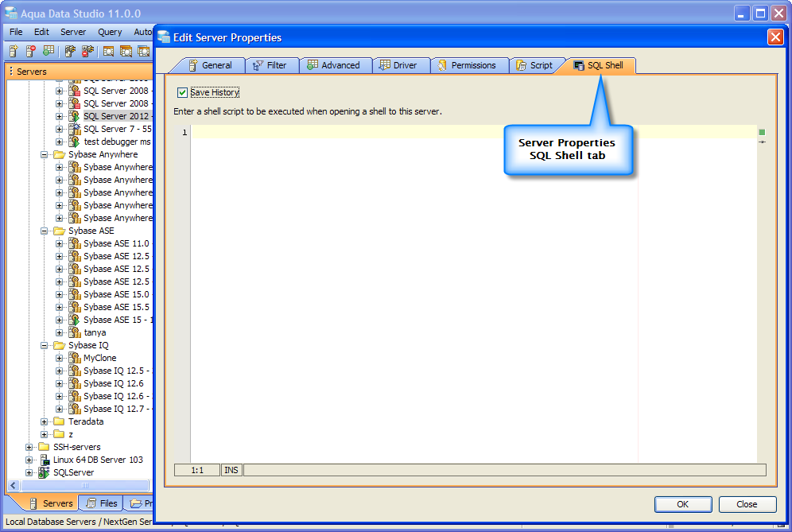Viewport: 792px width, 532px height.
Task: Click the horizontal scrollbar in Servers tree
Action: [85, 486]
